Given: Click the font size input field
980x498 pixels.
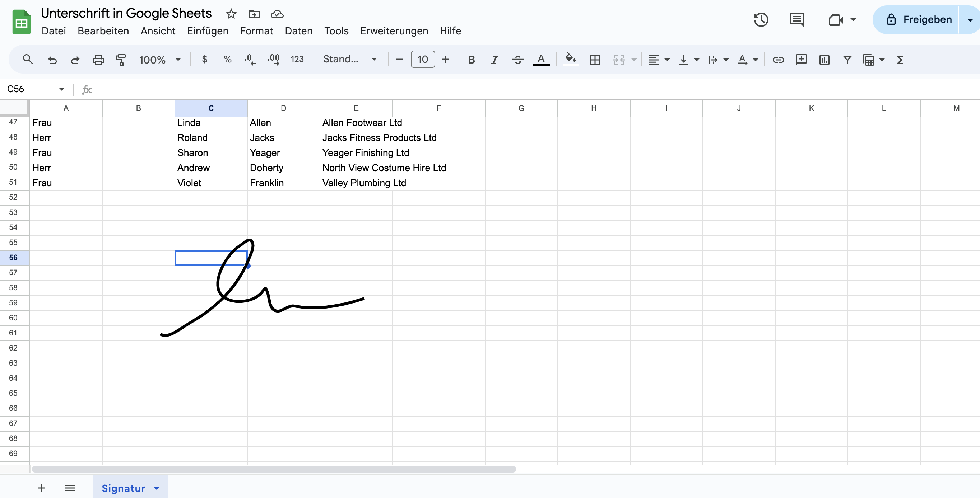Looking at the screenshot, I should 422,59.
